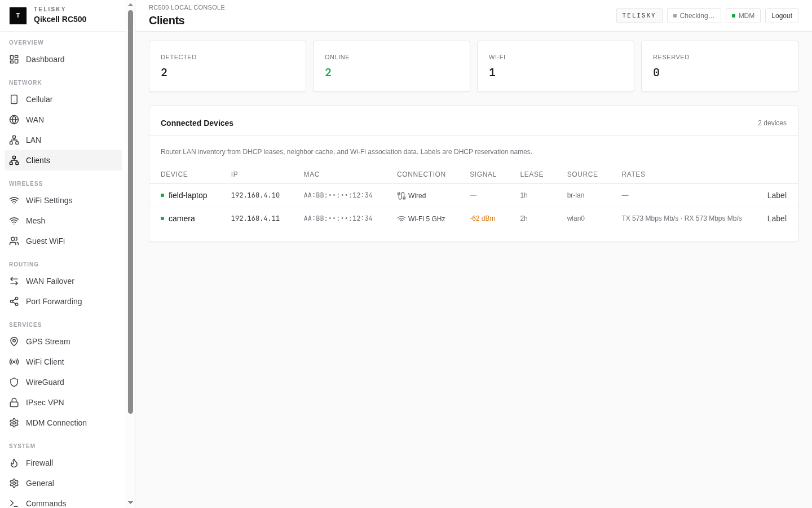Click the MDM status badge

(x=743, y=16)
